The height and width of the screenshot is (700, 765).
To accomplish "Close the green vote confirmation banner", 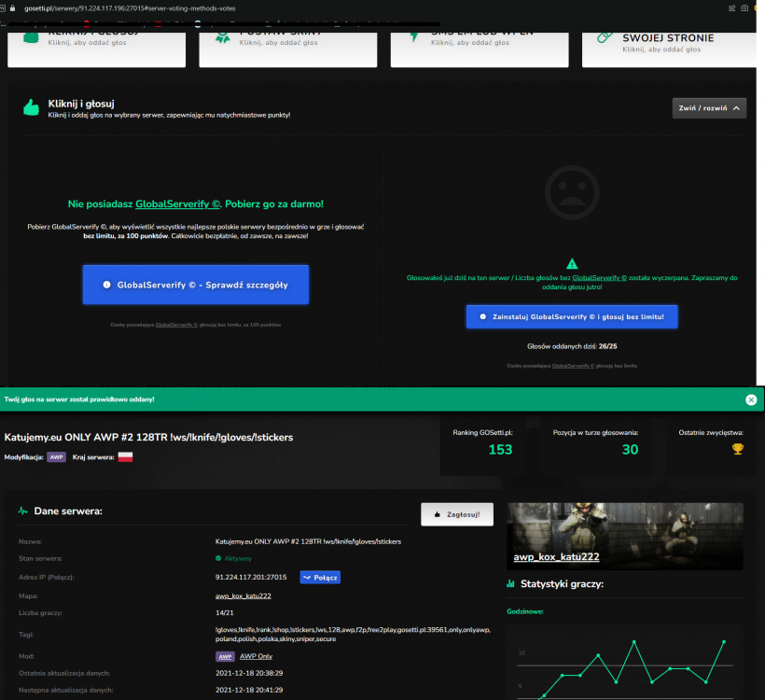I will coord(751,399).
